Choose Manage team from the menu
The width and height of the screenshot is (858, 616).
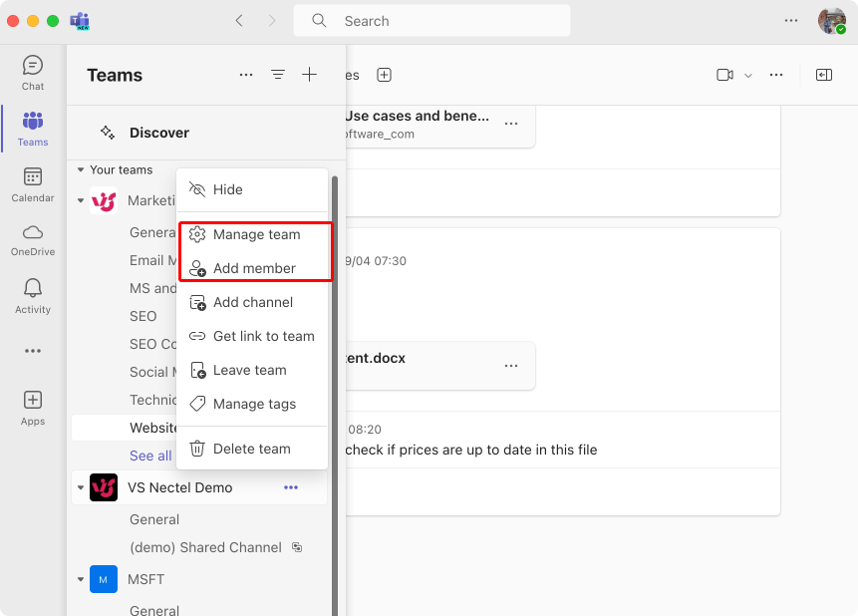252,234
